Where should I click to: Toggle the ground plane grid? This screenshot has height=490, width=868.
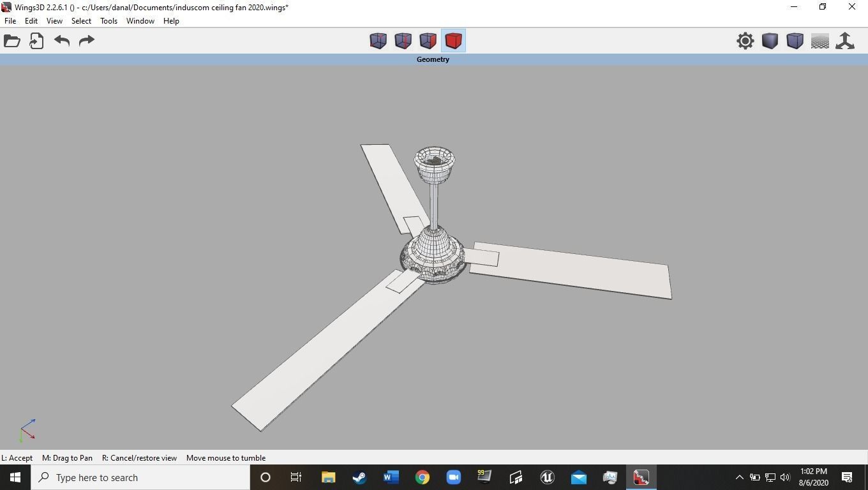(x=819, y=41)
